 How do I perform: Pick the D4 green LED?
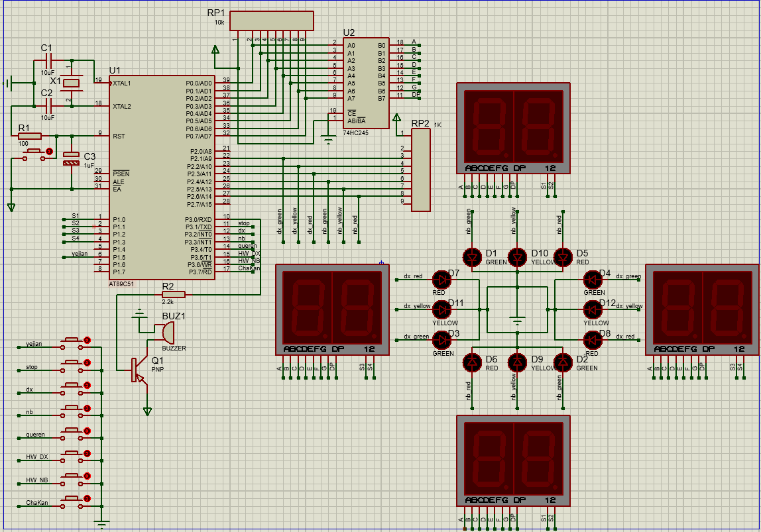click(593, 280)
